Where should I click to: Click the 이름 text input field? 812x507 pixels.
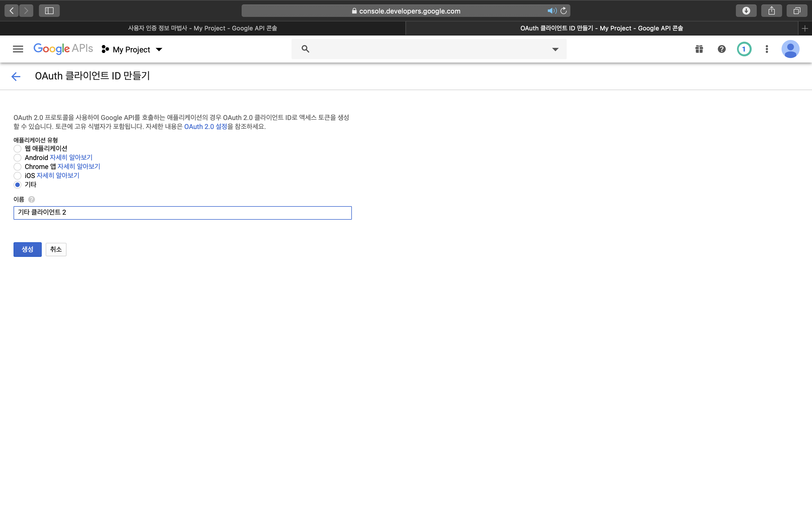pos(182,213)
